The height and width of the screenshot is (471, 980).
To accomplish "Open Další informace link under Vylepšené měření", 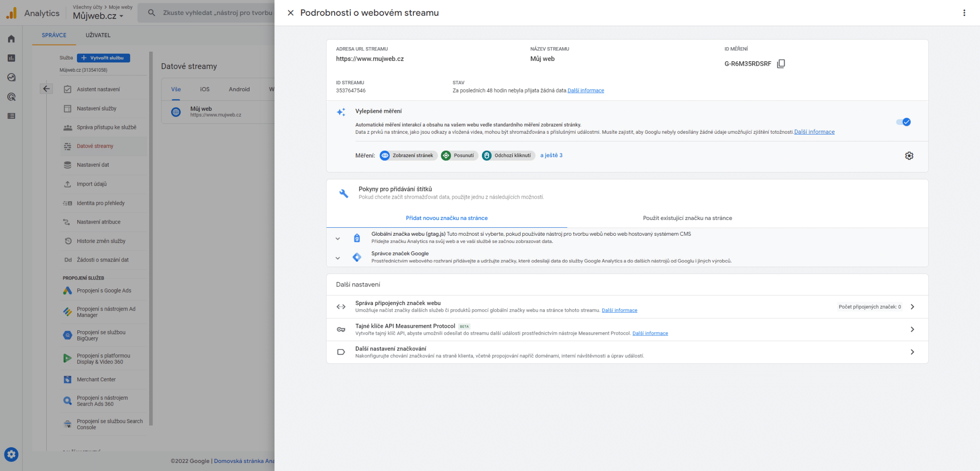I will (814, 132).
